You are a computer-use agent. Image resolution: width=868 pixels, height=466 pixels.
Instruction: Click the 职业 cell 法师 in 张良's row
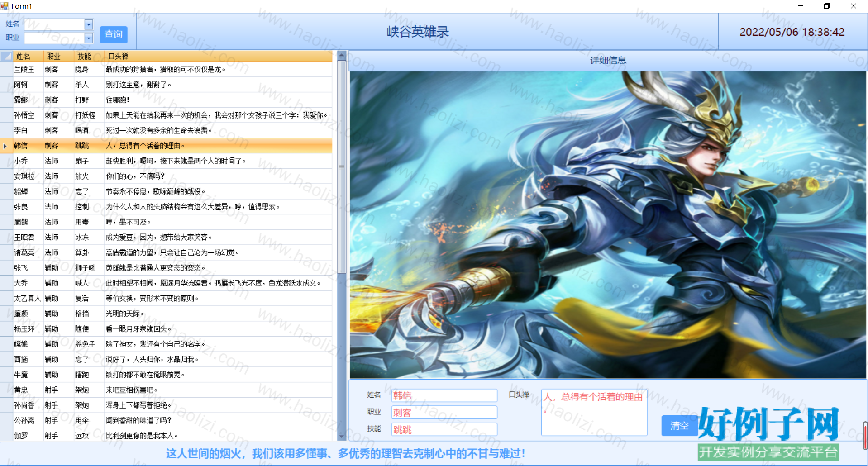(58, 207)
